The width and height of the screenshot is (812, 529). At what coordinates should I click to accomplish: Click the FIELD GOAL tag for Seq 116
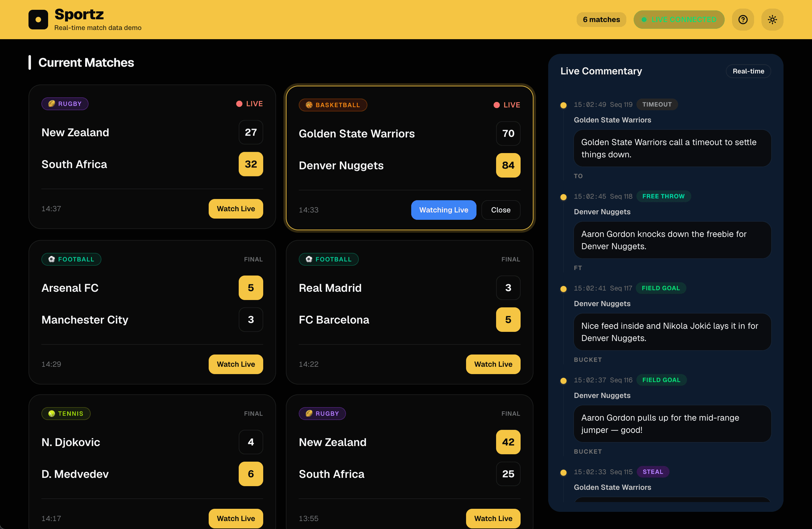pos(661,380)
